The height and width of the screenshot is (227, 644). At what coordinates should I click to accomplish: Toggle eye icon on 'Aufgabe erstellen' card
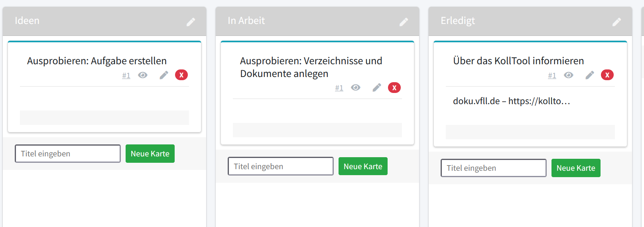tap(143, 75)
